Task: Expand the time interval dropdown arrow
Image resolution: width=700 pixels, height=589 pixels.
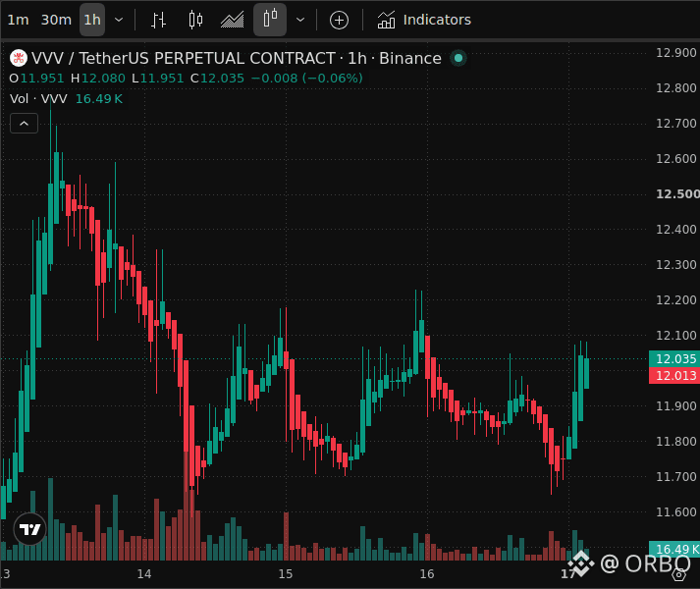Action: click(119, 20)
